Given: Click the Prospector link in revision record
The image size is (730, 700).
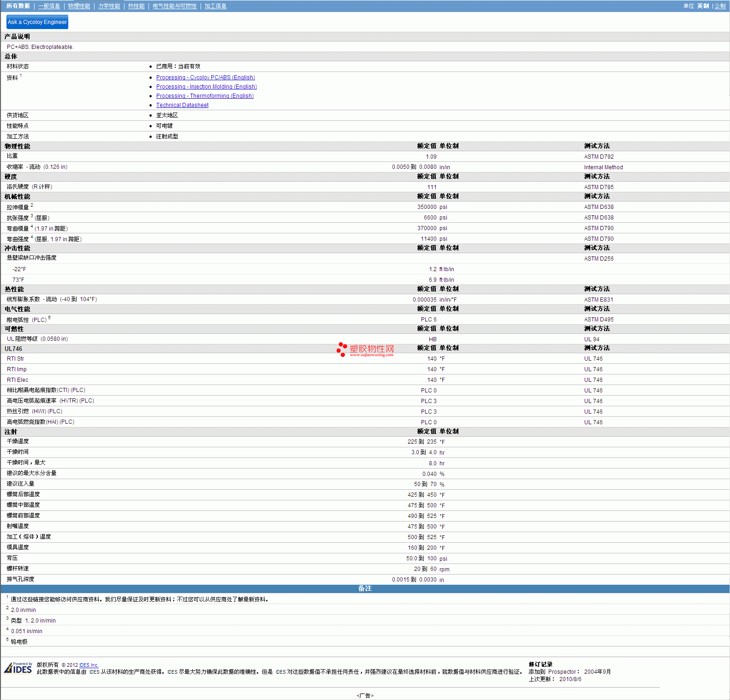Looking at the screenshot, I should coord(562,672).
